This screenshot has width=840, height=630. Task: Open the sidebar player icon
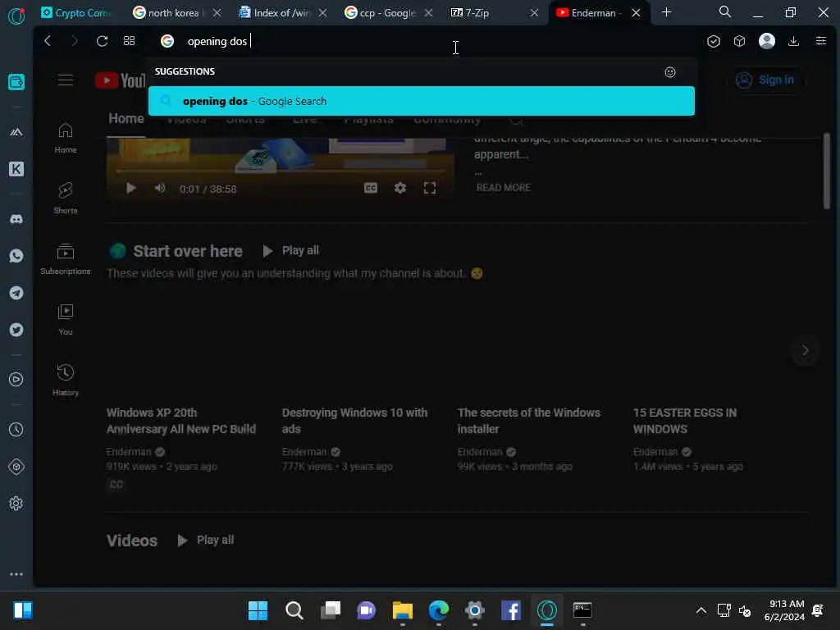point(16,379)
